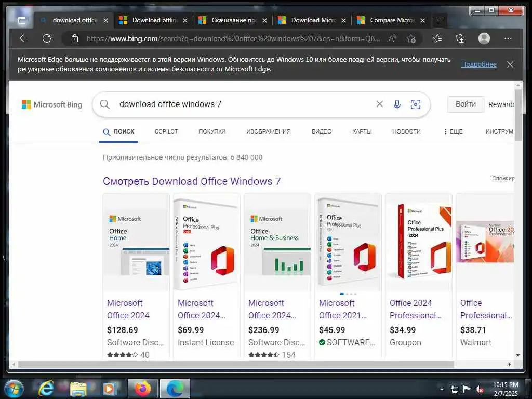Click the Edge taskbar icon
Image resolution: width=532 pixels, height=399 pixels.
(x=175, y=389)
